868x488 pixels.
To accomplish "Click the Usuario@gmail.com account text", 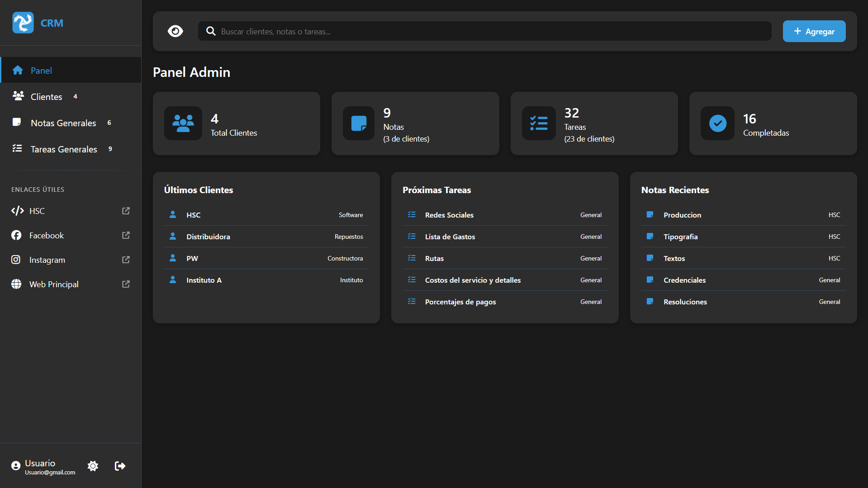I will (x=50, y=473).
